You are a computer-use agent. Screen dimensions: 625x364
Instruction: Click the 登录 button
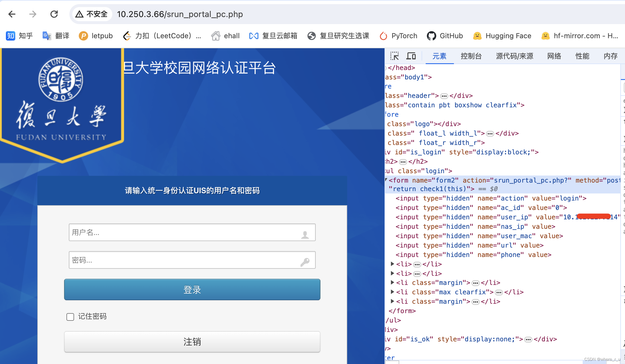click(x=192, y=290)
